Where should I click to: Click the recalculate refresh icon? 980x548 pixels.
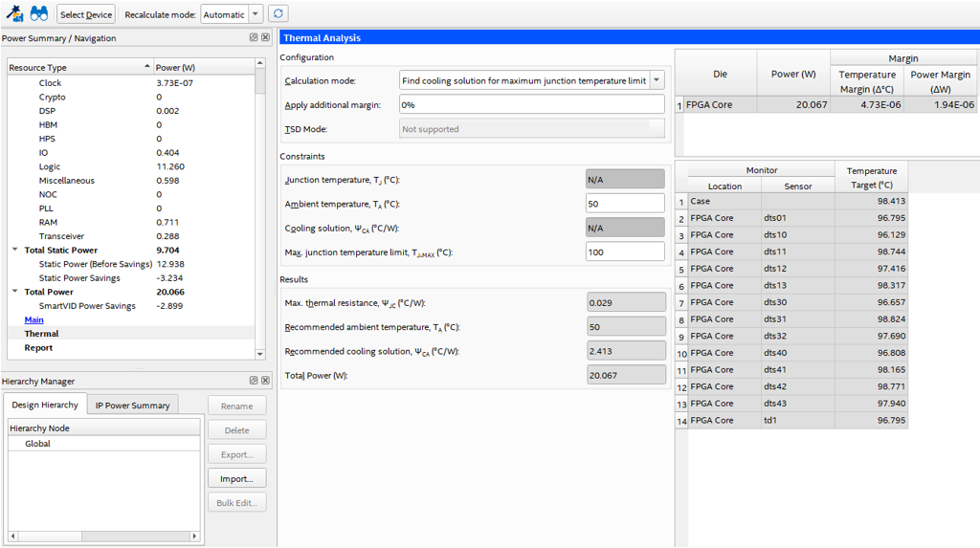(278, 14)
